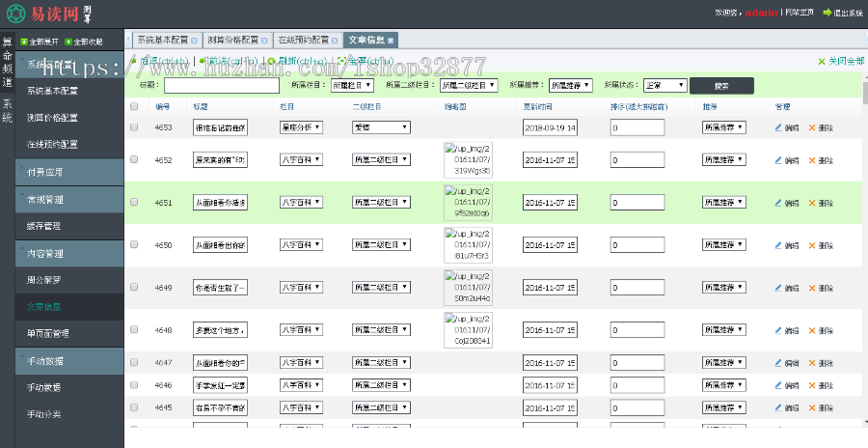Tick the checkbox for article 4651
The width and height of the screenshot is (868, 448).
click(134, 203)
